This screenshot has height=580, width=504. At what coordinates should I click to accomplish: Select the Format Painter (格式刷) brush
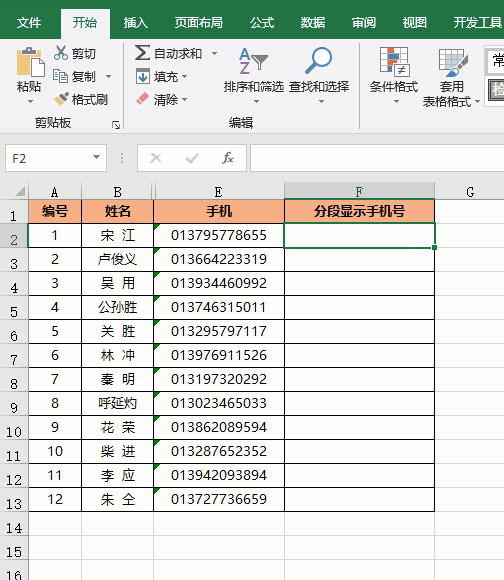coord(61,99)
